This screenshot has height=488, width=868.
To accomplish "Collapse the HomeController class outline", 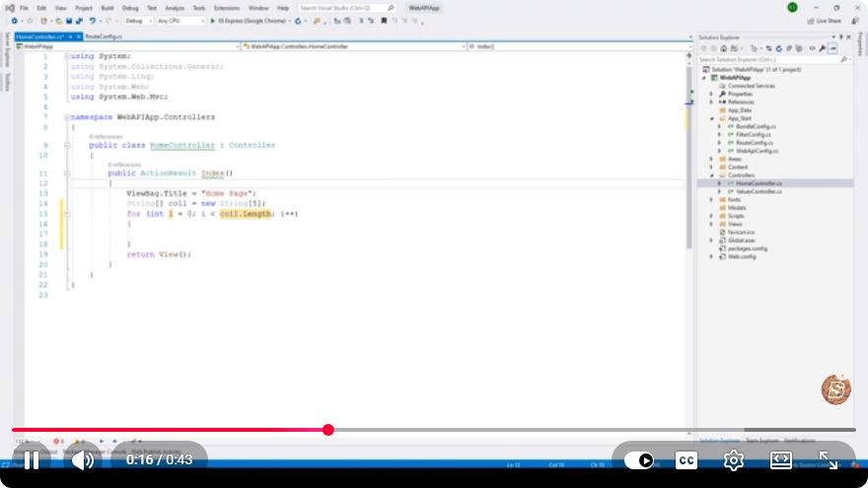I will click(66, 146).
